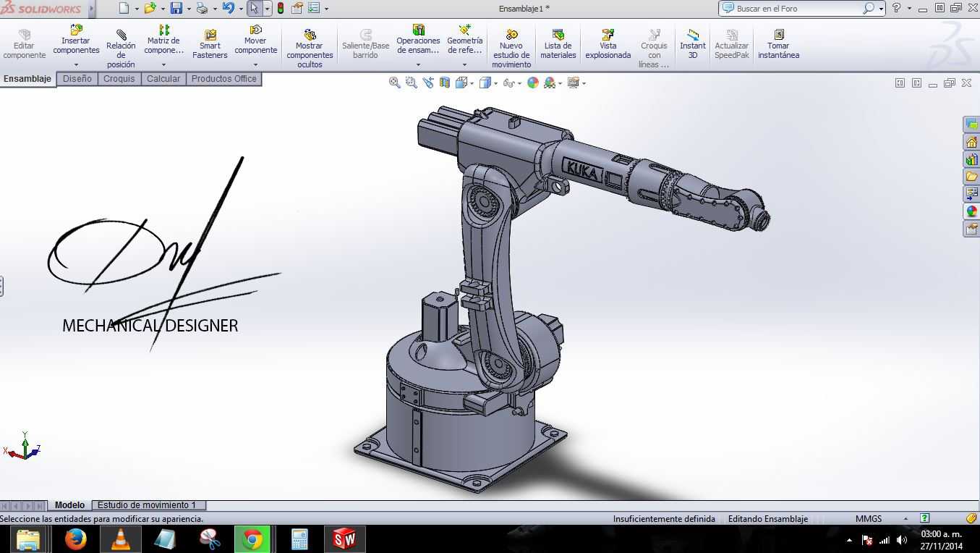Screen dimensions: 980x553
Task: Open the Options checklist icon
Action: [x=314, y=9]
